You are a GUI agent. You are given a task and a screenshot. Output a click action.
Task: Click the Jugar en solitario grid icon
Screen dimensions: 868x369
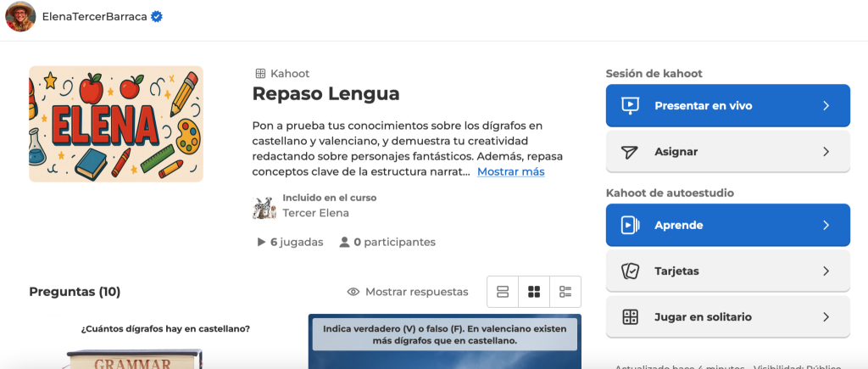pyautogui.click(x=629, y=317)
